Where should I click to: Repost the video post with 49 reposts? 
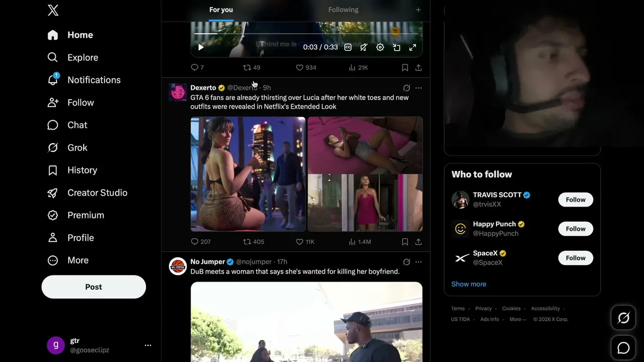coord(252,67)
